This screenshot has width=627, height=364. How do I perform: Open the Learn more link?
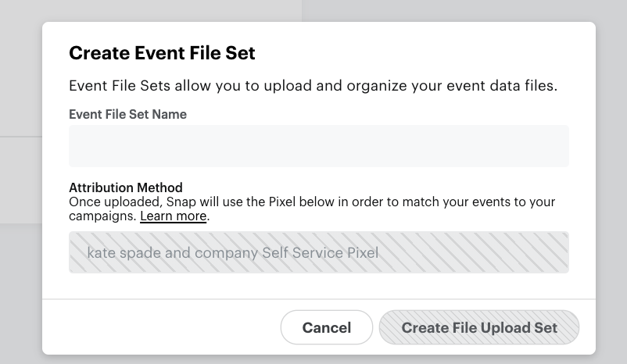[174, 216]
